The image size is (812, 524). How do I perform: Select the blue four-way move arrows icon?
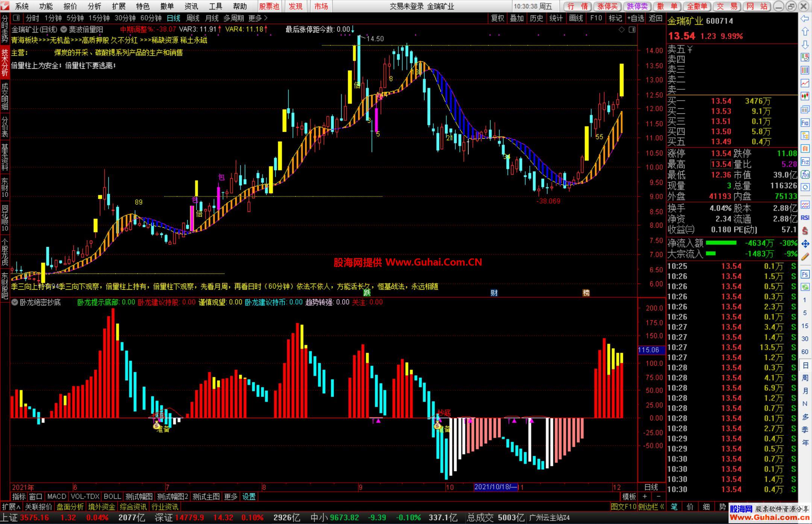(x=805, y=244)
